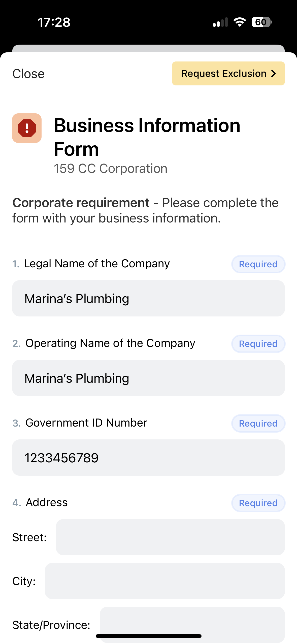Click the Legal Name of the Company field

148,298
